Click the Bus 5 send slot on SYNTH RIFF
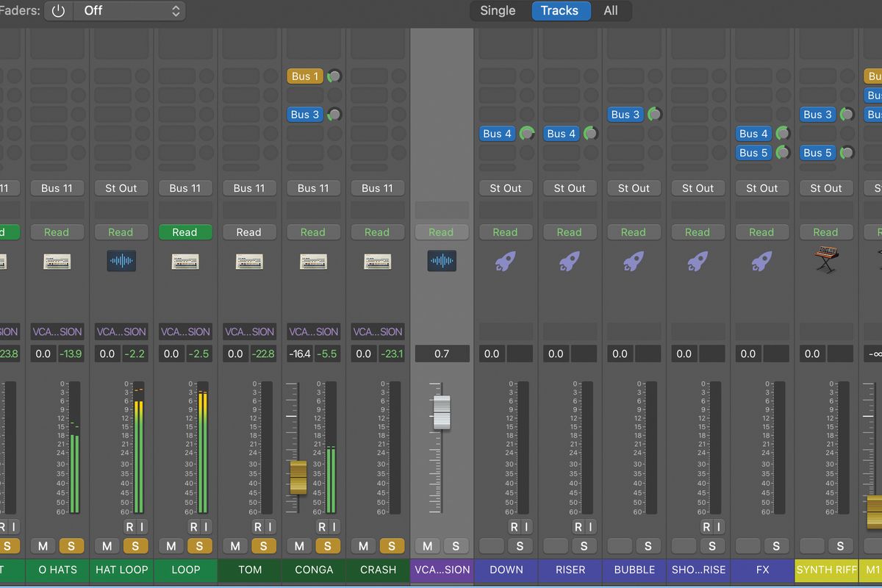The width and height of the screenshot is (882, 588). tap(818, 153)
